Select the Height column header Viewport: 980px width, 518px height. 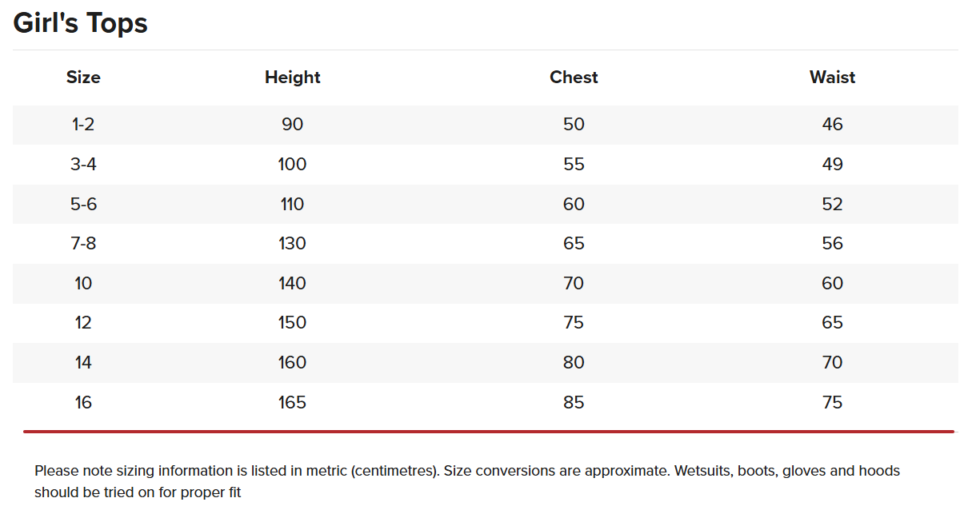[293, 78]
